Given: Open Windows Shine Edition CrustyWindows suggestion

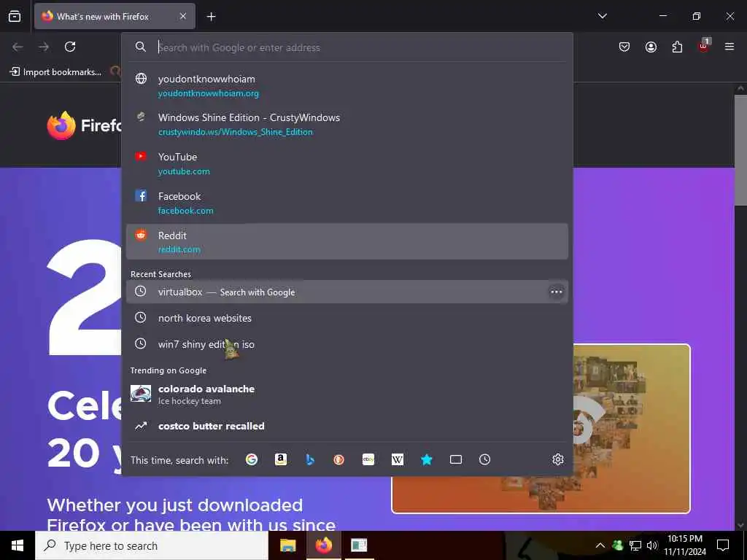Looking at the screenshot, I should [x=347, y=124].
